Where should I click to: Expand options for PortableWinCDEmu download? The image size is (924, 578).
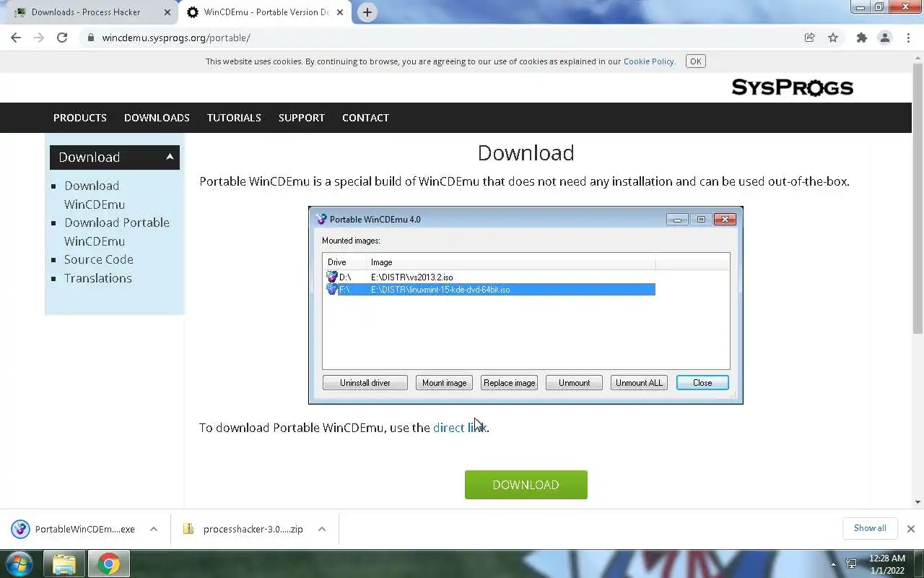154,529
